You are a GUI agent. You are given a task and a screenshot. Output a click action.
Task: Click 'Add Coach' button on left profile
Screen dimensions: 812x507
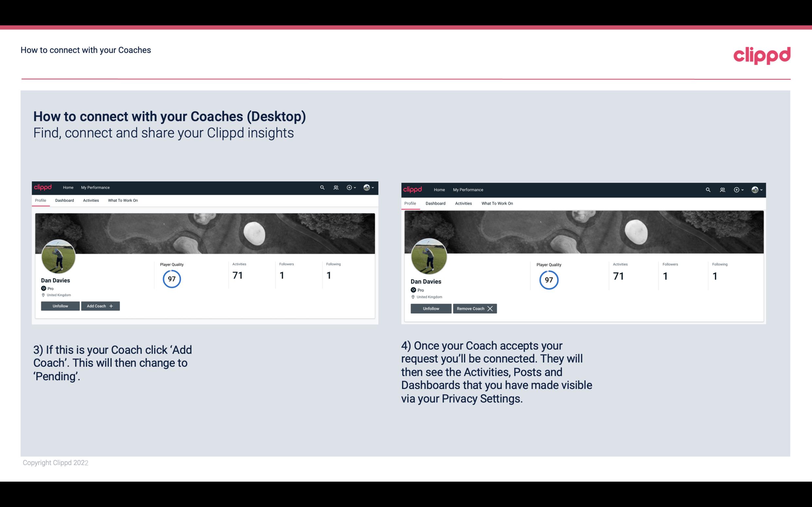point(99,306)
